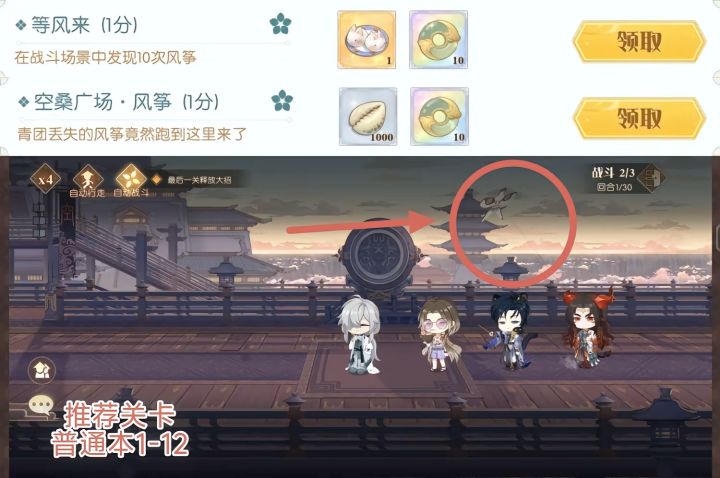Tap the x4 battle speed icon
The width and height of the screenshot is (720, 478).
pyautogui.click(x=45, y=179)
